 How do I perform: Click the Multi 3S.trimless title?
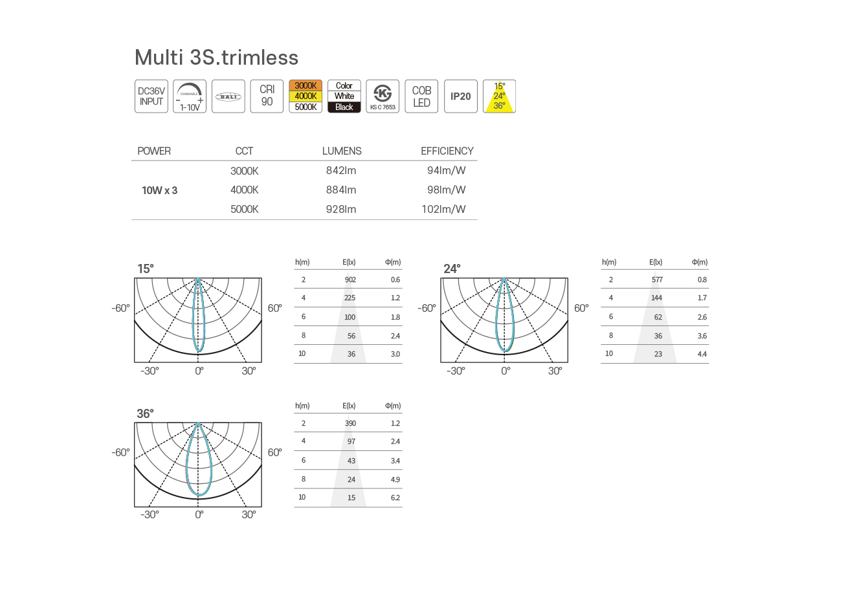216,58
